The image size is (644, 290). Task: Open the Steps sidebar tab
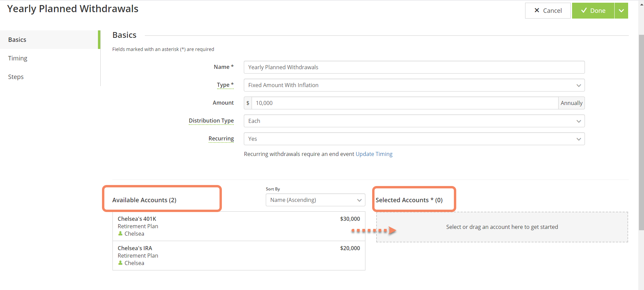[50, 77]
